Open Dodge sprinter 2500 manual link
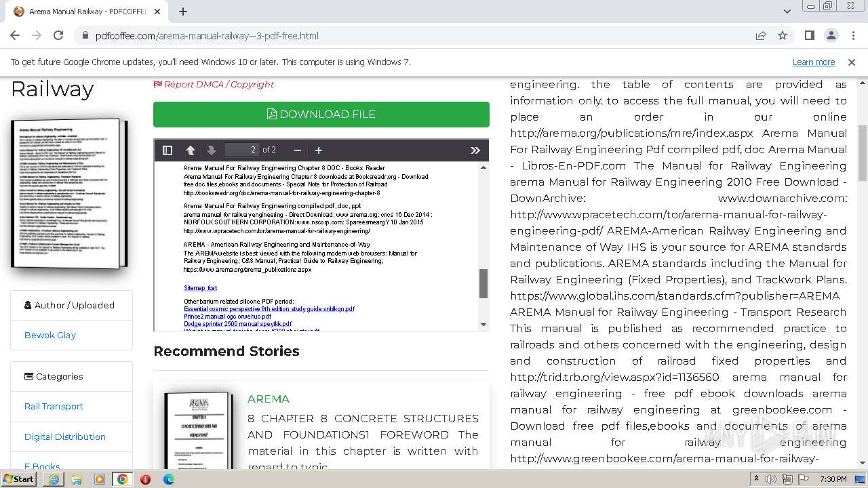The image size is (868, 488). click(x=237, y=324)
